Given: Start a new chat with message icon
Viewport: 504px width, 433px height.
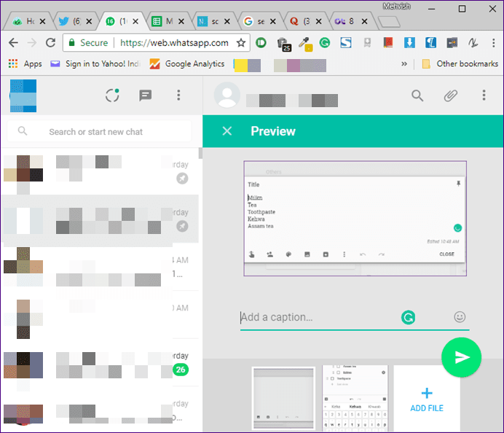Looking at the screenshot, I should pyautogui.click(x=145, y=95).
